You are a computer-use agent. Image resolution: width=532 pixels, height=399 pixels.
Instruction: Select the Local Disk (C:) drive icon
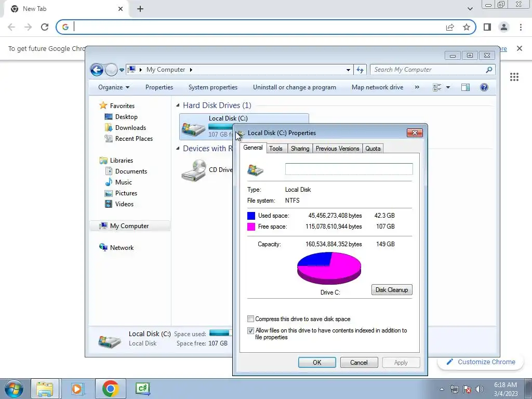pos(193,129)
